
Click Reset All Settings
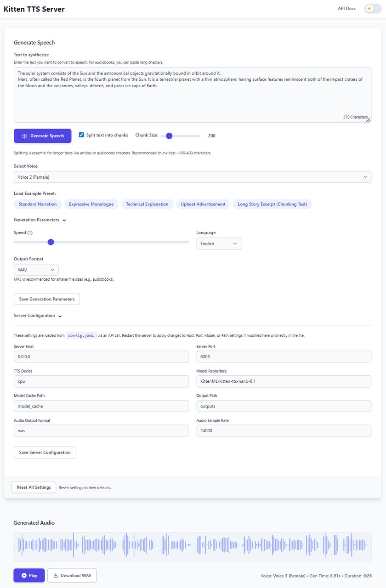click(34, 487)
